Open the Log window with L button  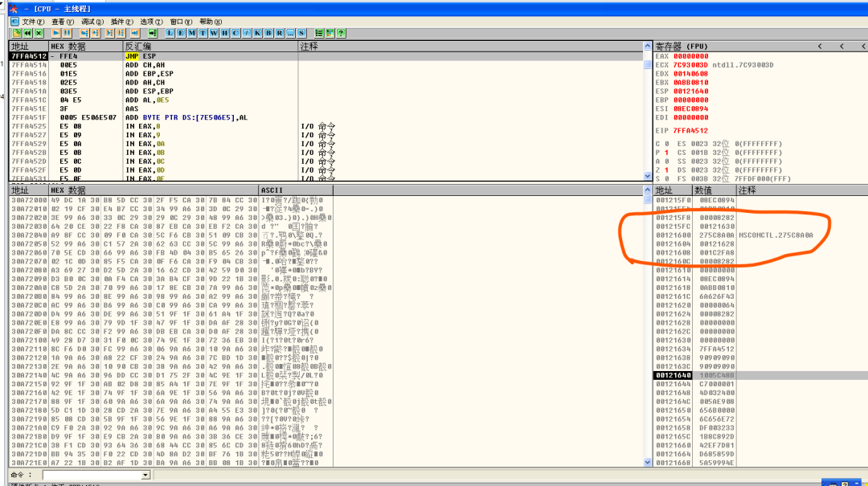pyautogui.click(x=170, y=33)
